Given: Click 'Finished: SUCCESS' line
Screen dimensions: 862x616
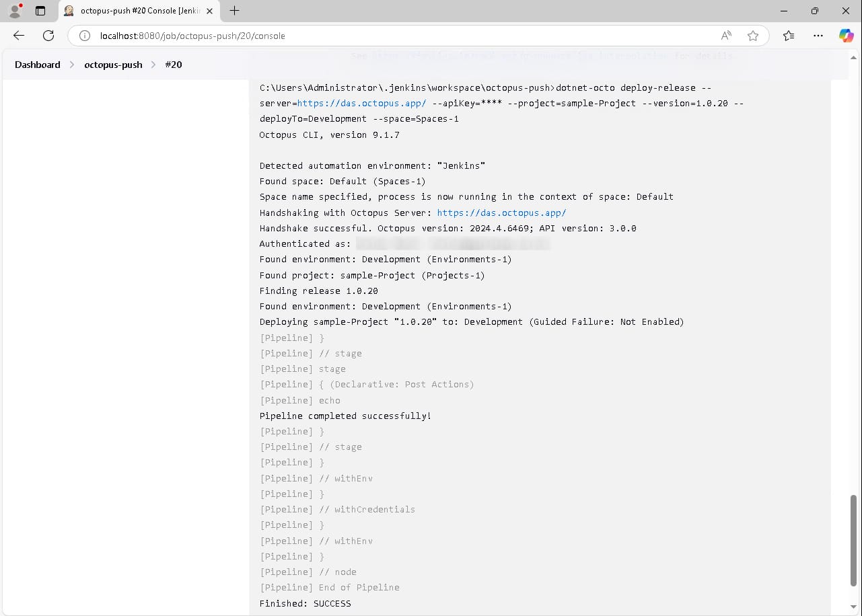Looking at the screenshot, I should (305, 603).
